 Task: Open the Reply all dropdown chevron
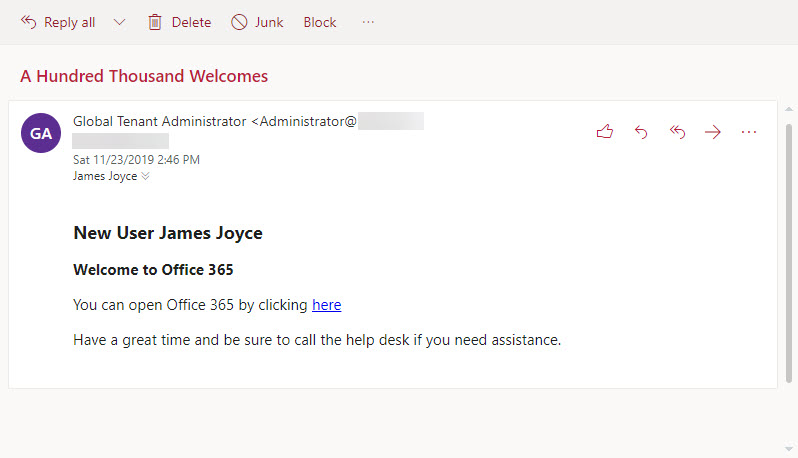click(x=119, y=22)
